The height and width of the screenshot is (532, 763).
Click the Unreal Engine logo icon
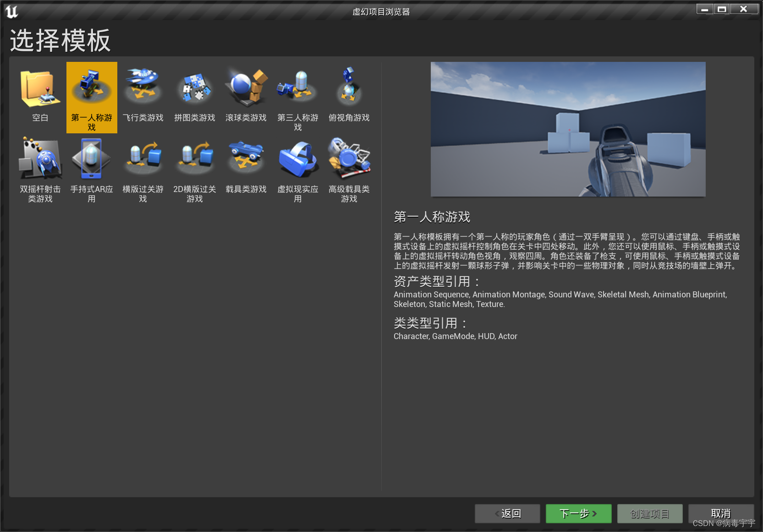click(11, 11)
